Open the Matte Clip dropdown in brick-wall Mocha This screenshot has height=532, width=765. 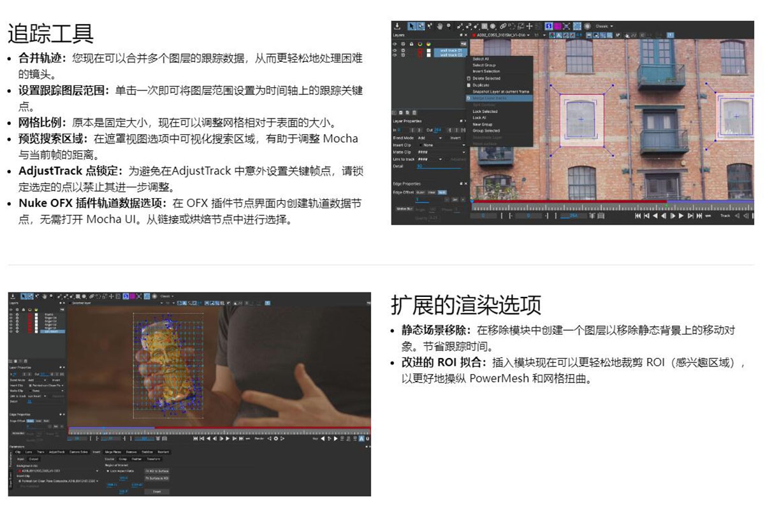point(441,152)
